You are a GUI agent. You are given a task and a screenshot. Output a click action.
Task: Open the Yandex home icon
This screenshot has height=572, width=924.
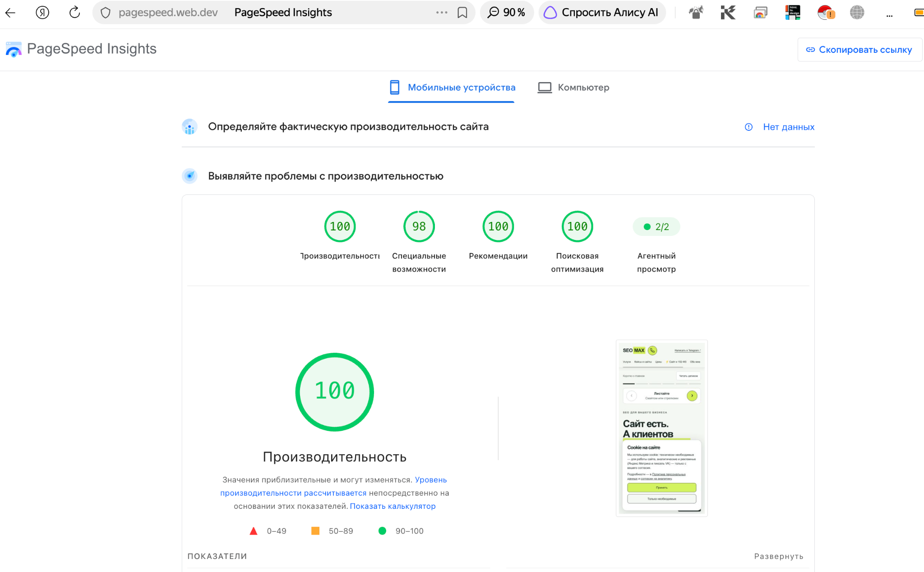coord(42,13)
